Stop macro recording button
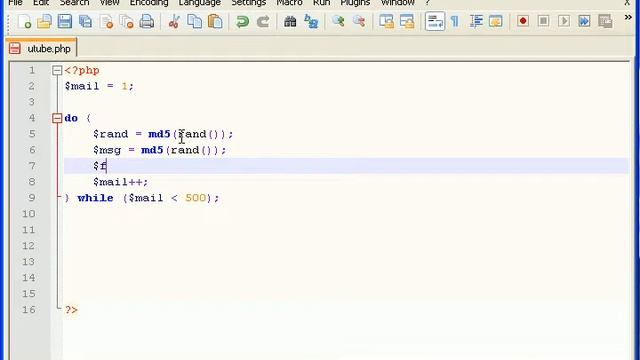640x360 pixels. pyautogui.click(x=543, y=21)
